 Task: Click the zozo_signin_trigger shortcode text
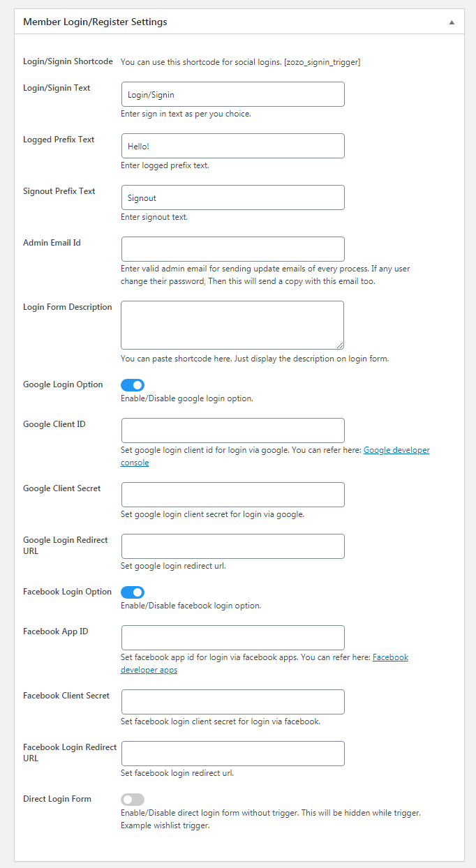pyautogui.click(x=322, y=62)
